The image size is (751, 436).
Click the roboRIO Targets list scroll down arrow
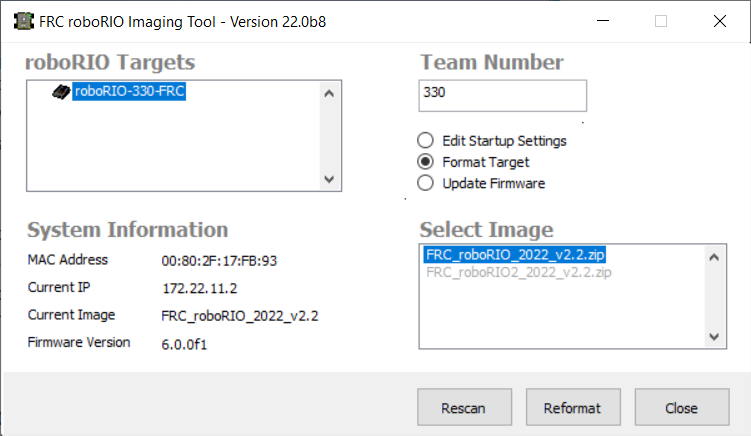(330, 179)
